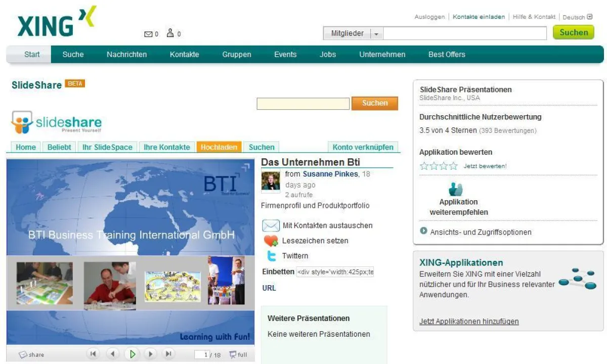Click the contacts person icon in header
The image size is (607, 364).
point(171,32)
